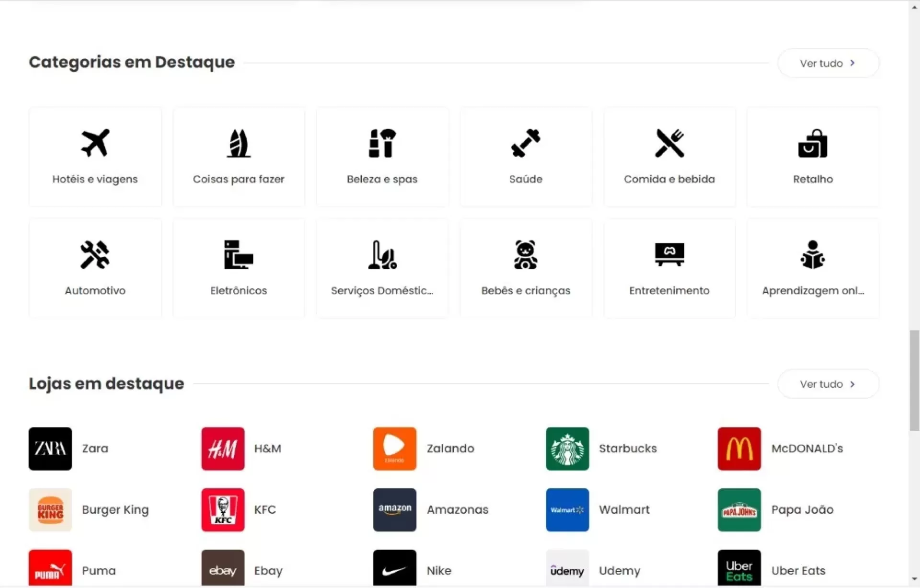Image resolution: width=920 pixels, height=588 pixels.
Task: Click the airplane icon for Hotéis e viagens
Action: pyautogui.click(x=95, y=143)
